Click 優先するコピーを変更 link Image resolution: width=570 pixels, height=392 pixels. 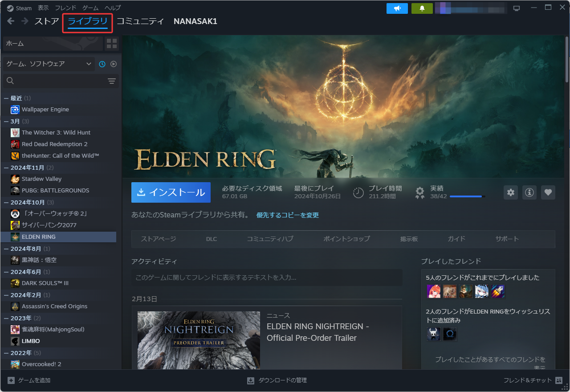pyautogui.click(x=287, y=215)
